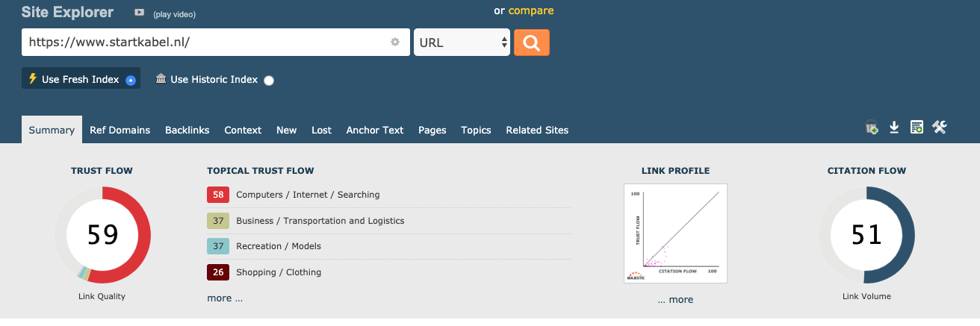Click the teal 37 Recreation score badge
Image resolution: width=980 pixels, height=326 pixels.
[218, 246]
